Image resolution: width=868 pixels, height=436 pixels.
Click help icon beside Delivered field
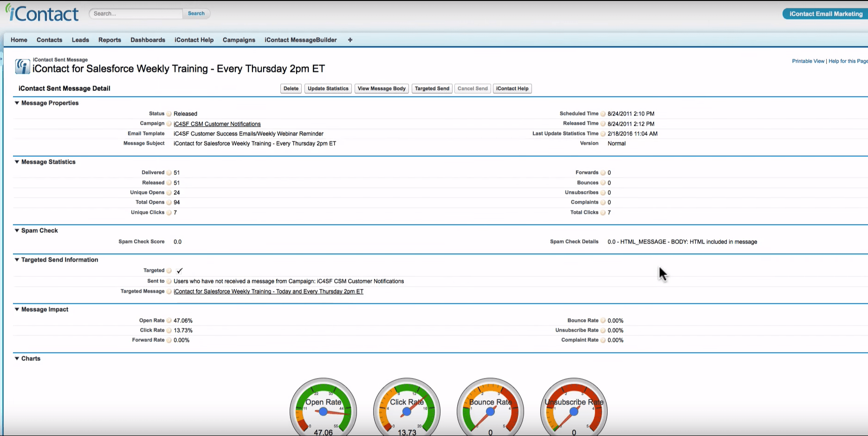(x=169, y=173)
